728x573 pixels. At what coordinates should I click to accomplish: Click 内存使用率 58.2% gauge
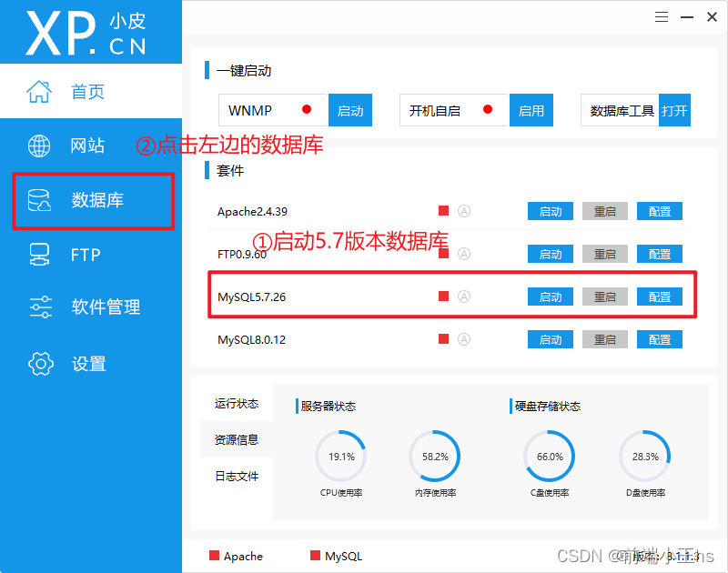pos(435,457)
